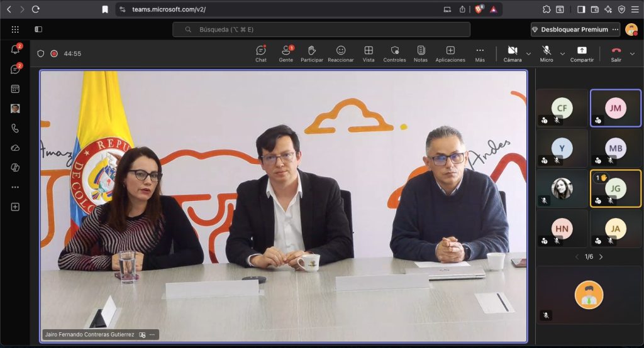Image resolution: width=644 pixels, height=348 pixels.
Task: Go to next participants page arrow
Action: 601,257
